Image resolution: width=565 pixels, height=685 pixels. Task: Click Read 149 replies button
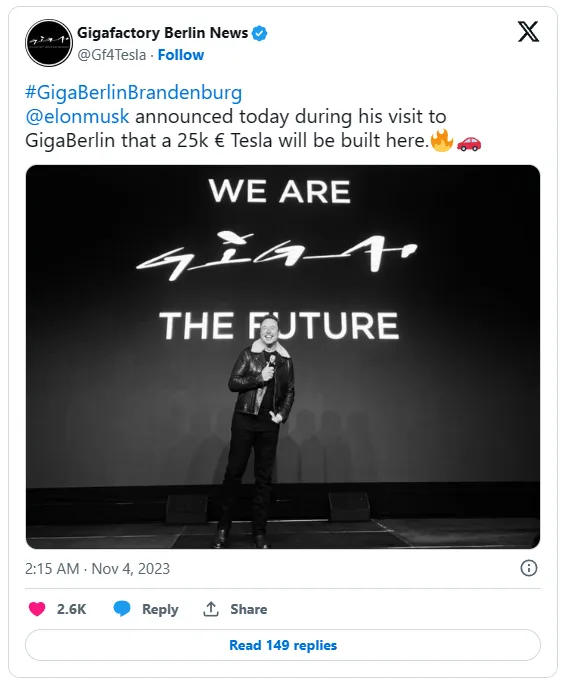(x=283, y=645)
